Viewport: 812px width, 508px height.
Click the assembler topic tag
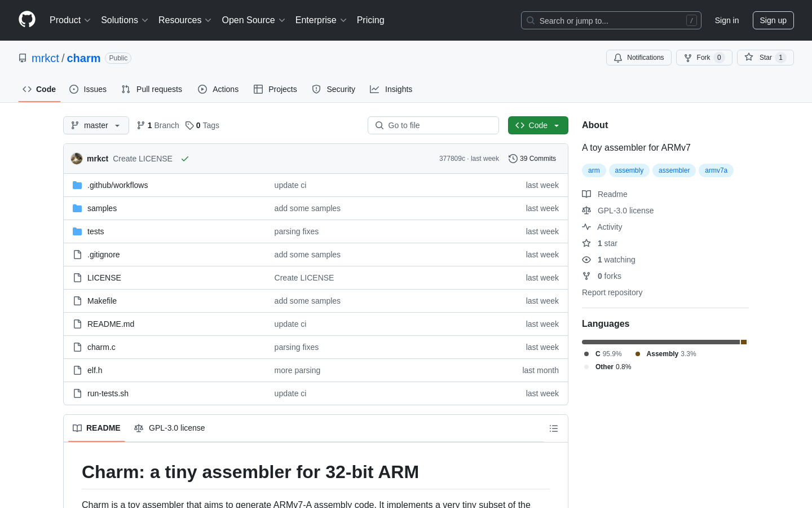674,170
